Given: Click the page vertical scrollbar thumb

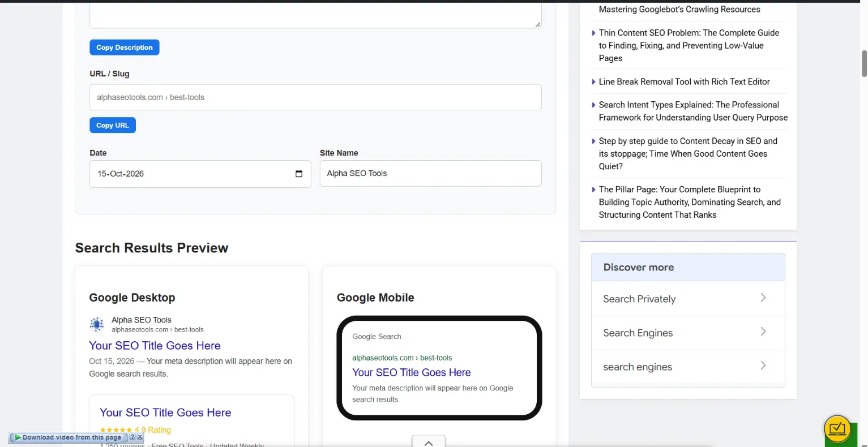Looking at the screenshot, I should (x=864, y=63).
